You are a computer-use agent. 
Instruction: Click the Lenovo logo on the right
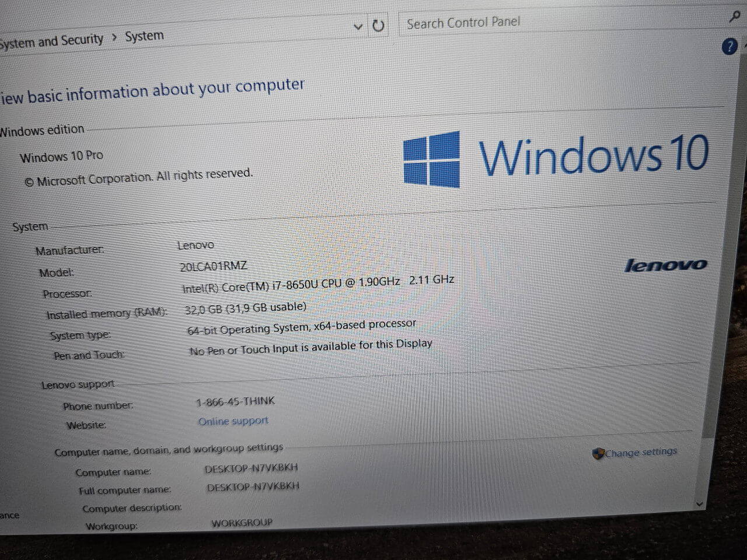pyautogui.click(x=665, y=265)
